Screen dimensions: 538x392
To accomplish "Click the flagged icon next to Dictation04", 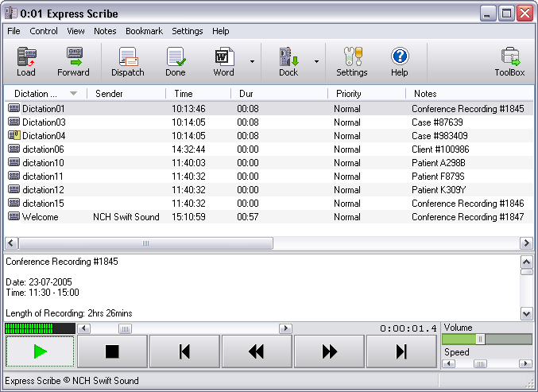I will click(x=14, y=135).
